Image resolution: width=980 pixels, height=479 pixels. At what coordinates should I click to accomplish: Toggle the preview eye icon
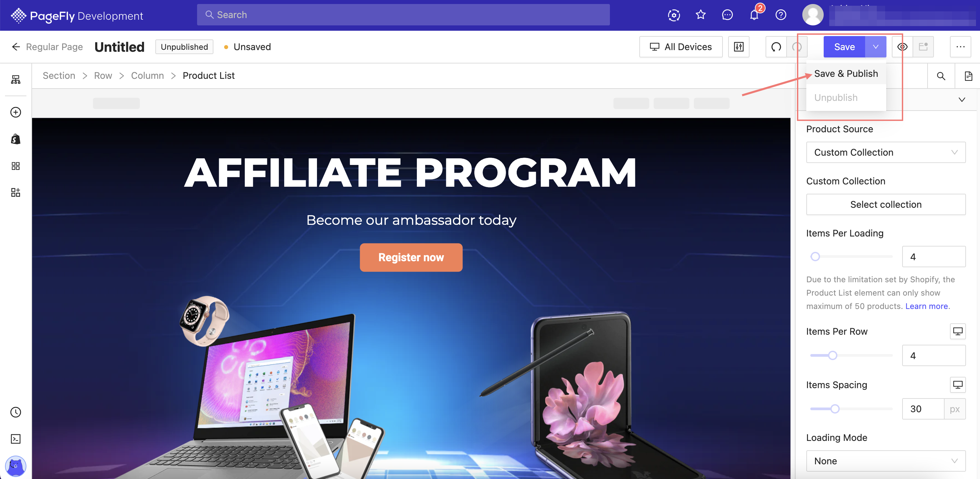pos(903,47)
